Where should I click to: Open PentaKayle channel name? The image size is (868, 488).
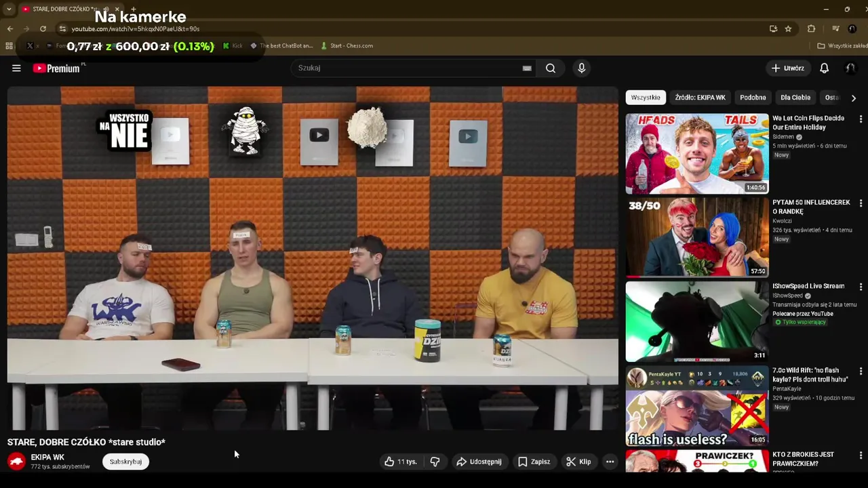point(787,389)
